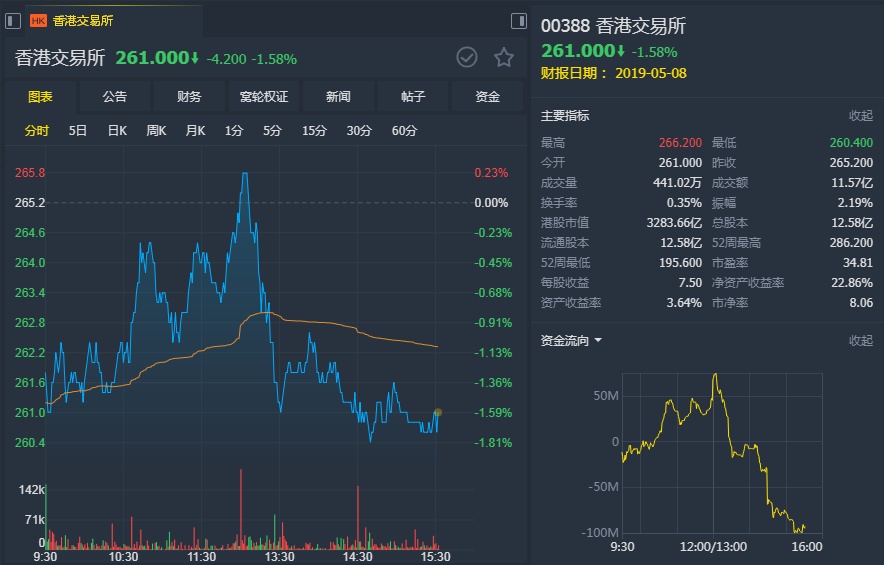Collapse the 资金流向 section via 收起
Viewport: 884px width, 565px height.
pyautogui.click(x=860, y=341)
